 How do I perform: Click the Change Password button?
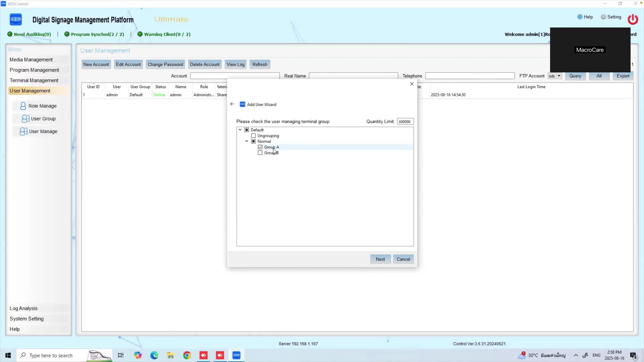pyautogui.click(x=165, y=64)
